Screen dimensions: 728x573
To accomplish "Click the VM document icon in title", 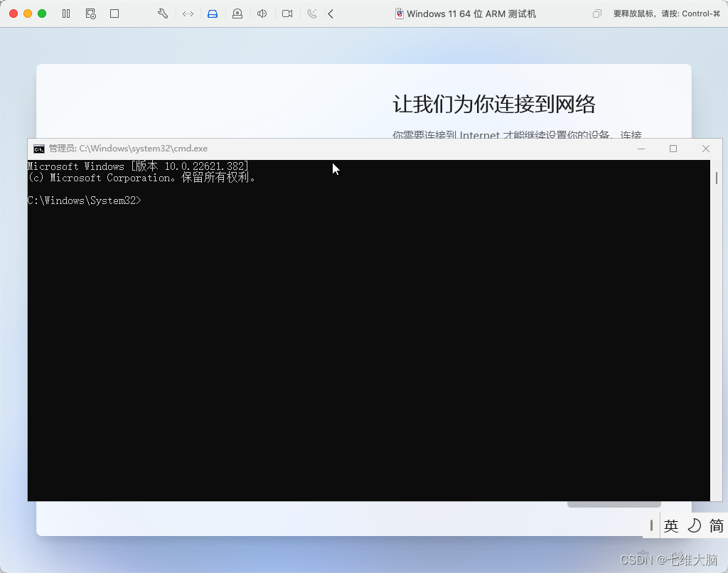I will (x=400, y=14).
